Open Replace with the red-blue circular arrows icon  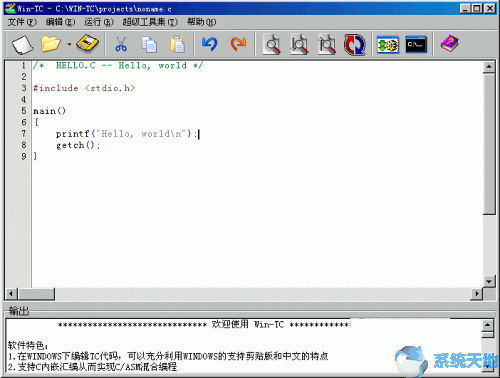354,44
